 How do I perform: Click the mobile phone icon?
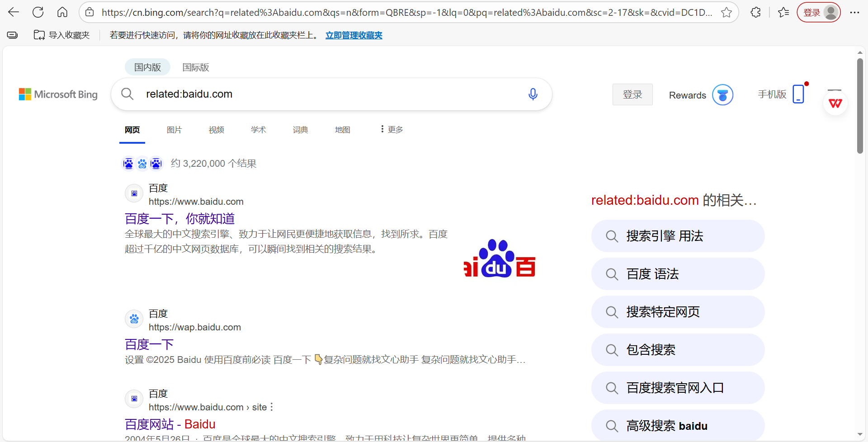pos(798,94)
